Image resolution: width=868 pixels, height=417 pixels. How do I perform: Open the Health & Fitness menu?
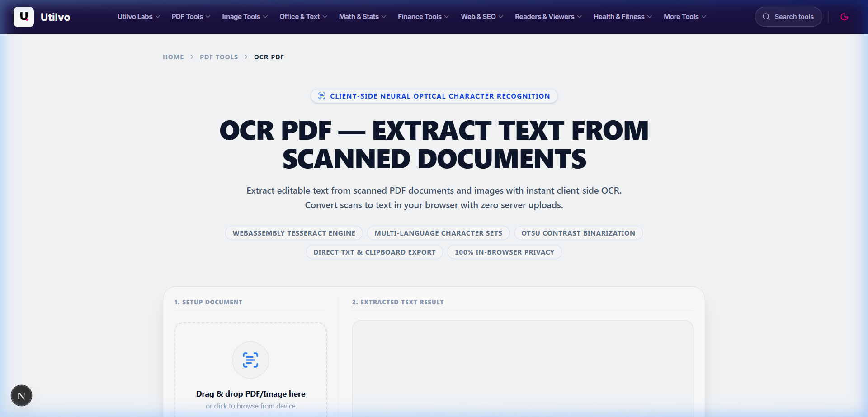click(623, 17)
